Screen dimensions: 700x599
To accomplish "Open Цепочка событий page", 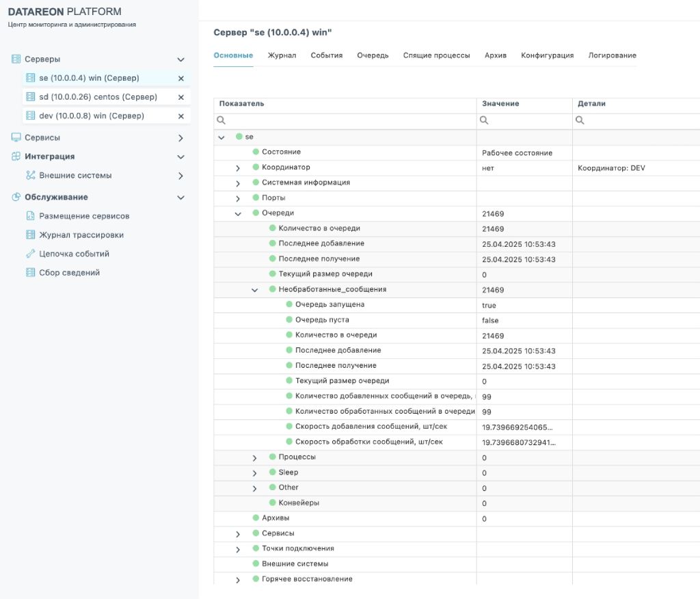I will [74, 254].
